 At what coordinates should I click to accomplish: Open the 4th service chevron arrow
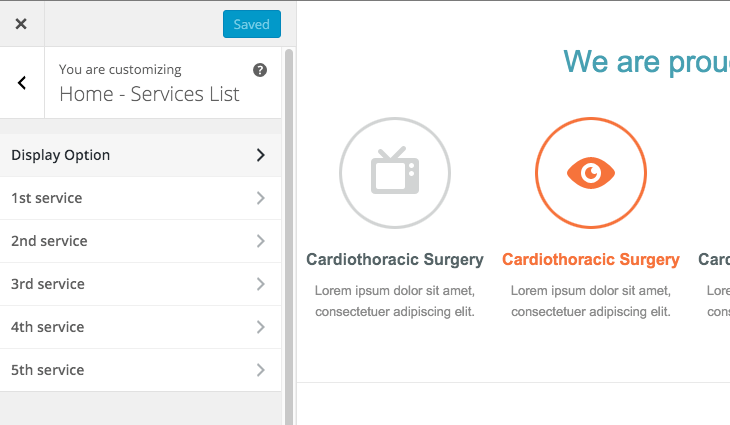(260, 327)
